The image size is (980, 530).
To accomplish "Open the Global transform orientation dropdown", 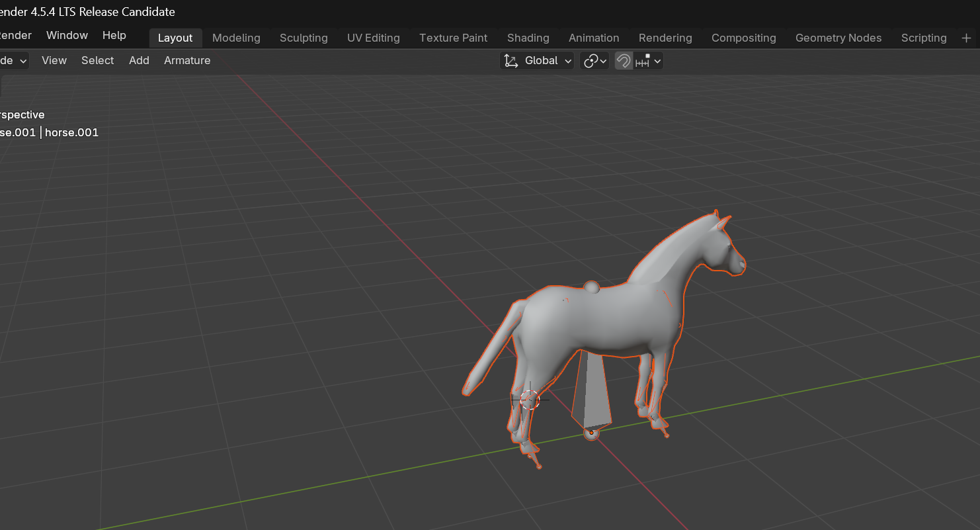I will 538,61.
